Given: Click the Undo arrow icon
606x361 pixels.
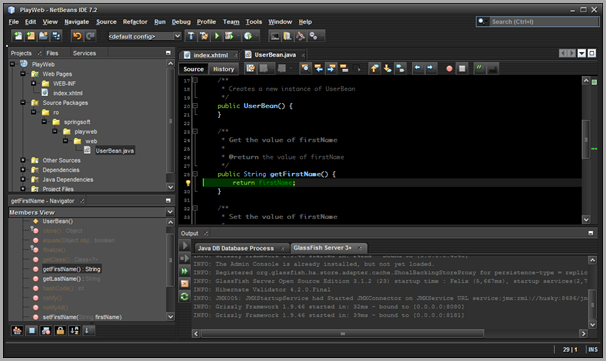Looking at the screenshot, I should [x=77, y=36].
